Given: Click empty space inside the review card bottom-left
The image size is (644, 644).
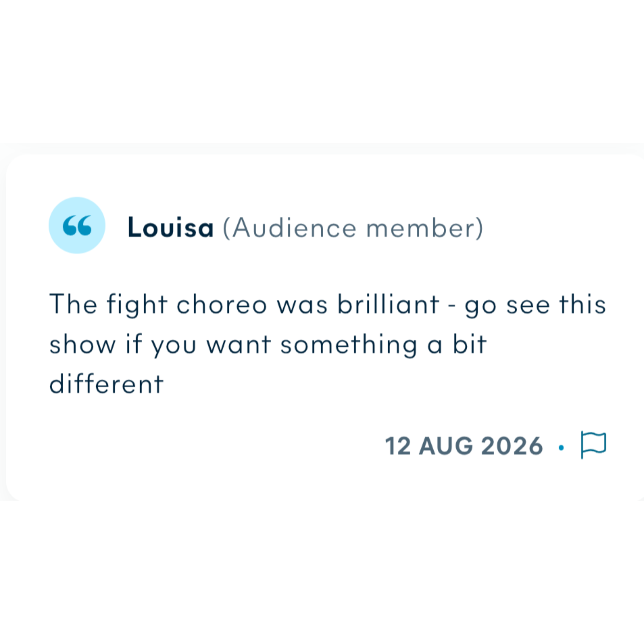Looking at the screenshot, I should [x=133, y=460].
